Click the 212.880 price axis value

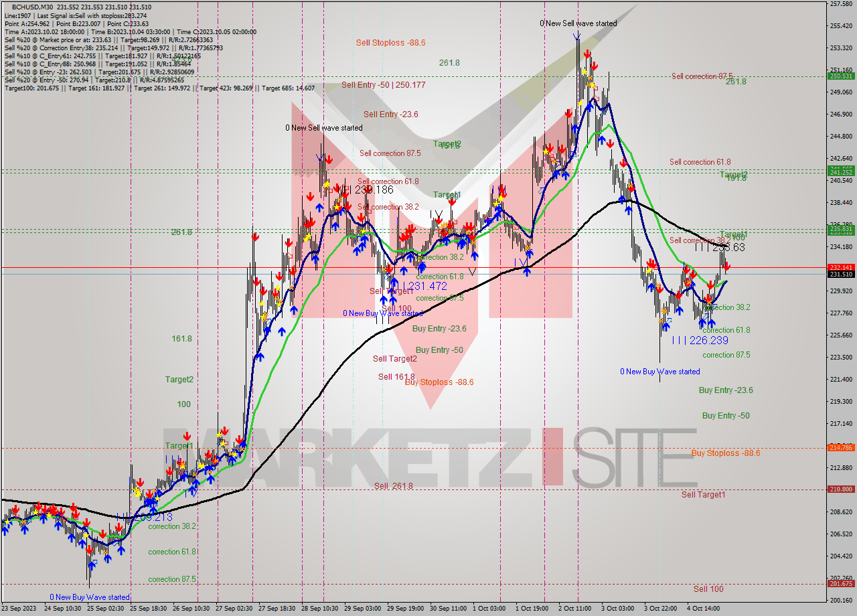(841, 467)
